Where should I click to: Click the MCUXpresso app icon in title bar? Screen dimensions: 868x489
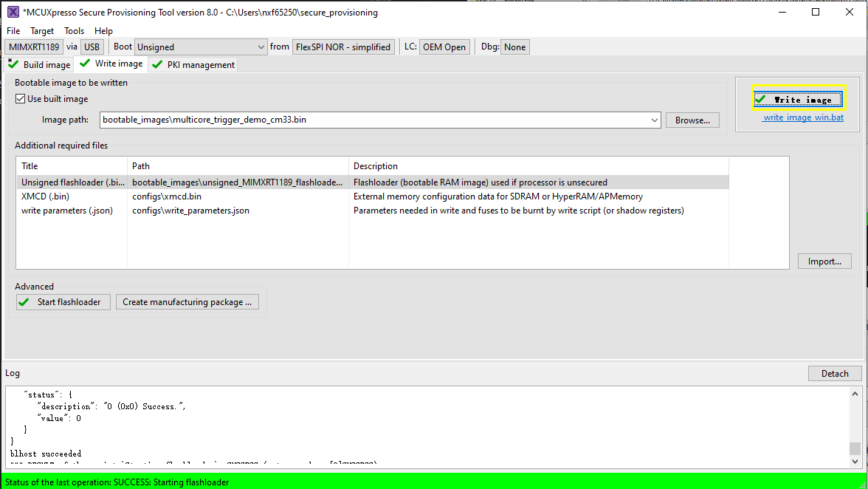[13, 12]
